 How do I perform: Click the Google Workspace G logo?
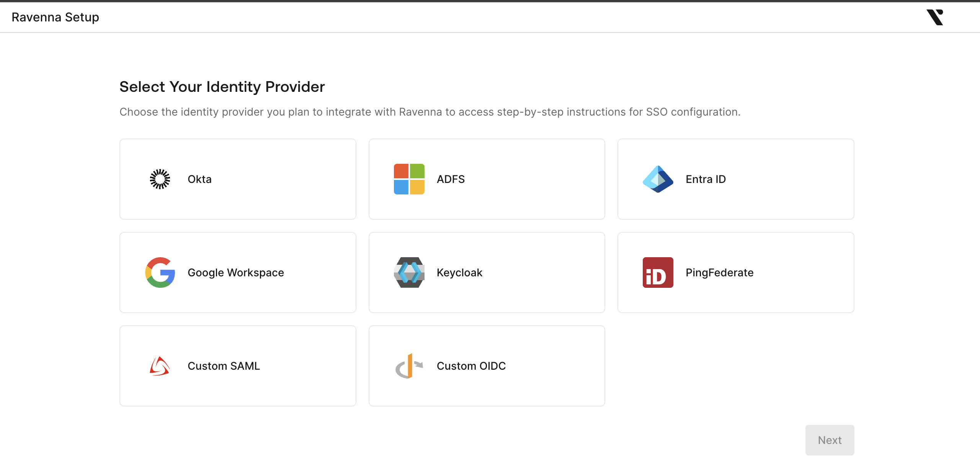[160, 273]
